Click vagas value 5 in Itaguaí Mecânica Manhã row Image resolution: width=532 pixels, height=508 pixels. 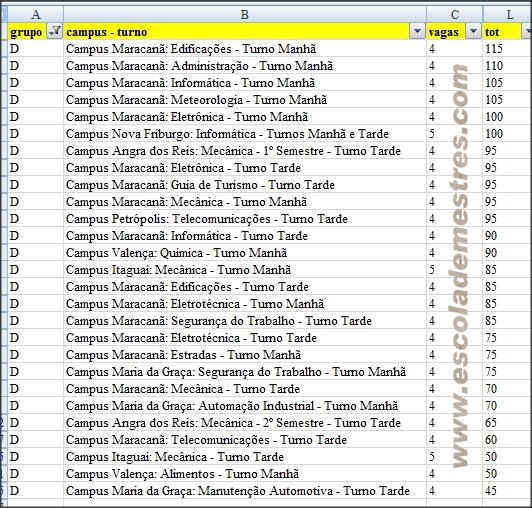click(432, 270)
